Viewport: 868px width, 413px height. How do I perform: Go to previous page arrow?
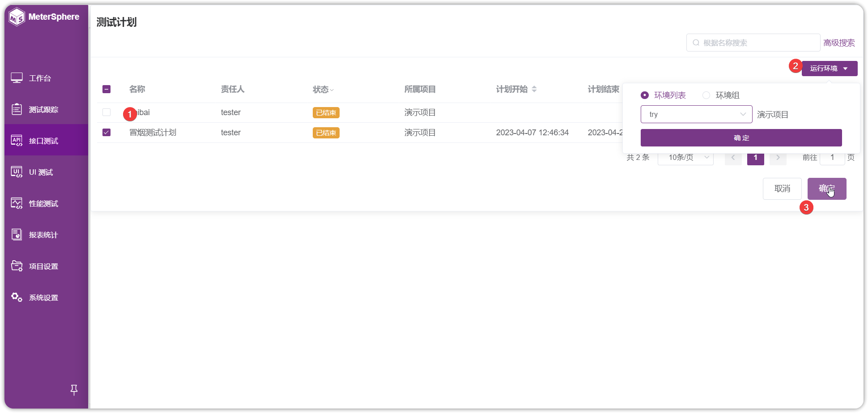tap(733, 158)
